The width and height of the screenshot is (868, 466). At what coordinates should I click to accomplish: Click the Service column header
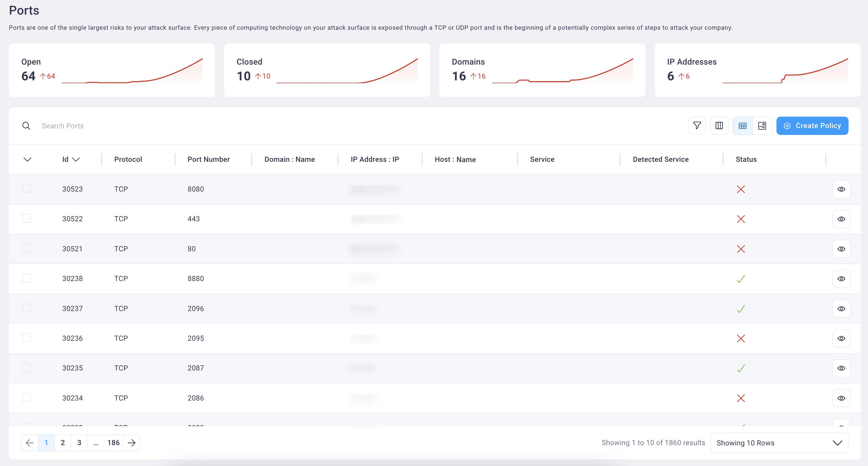(542, 159)
